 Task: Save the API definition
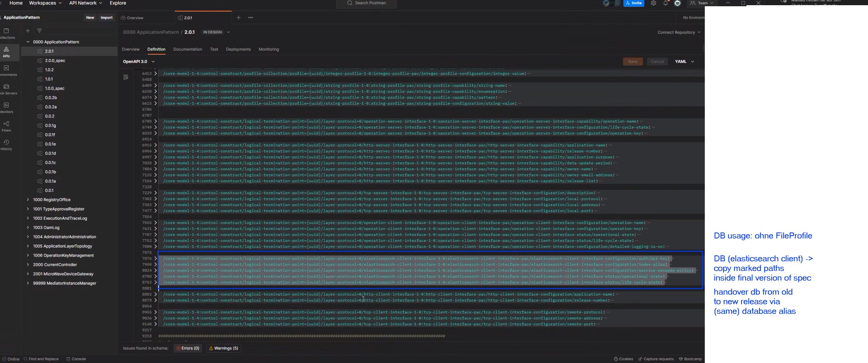click(632, 61)
